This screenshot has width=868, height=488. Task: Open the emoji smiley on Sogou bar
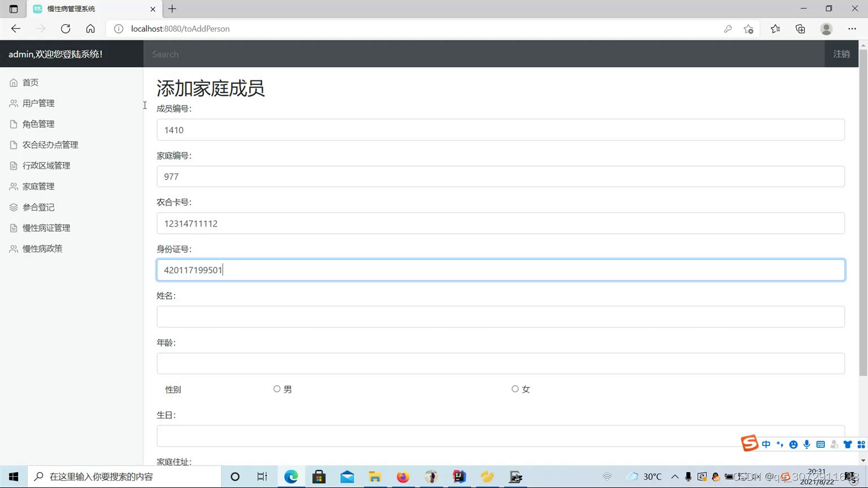click(x=793, y=445)
